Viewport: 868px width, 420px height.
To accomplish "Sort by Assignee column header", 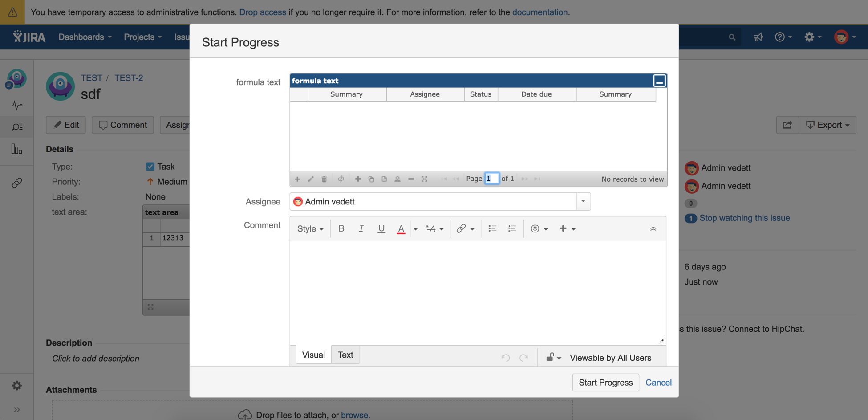I will [x=425, y=94].
